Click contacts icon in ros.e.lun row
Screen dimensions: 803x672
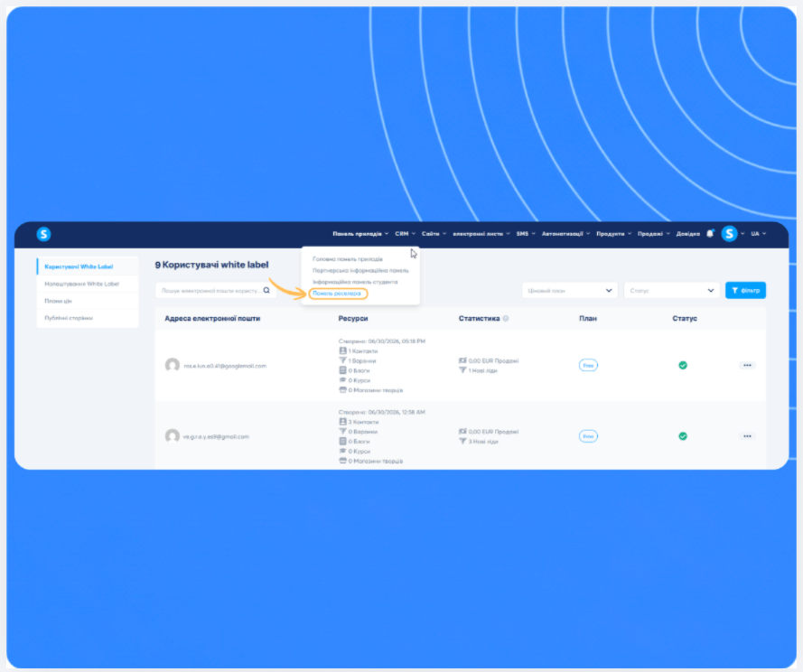(x=342, y=350)
